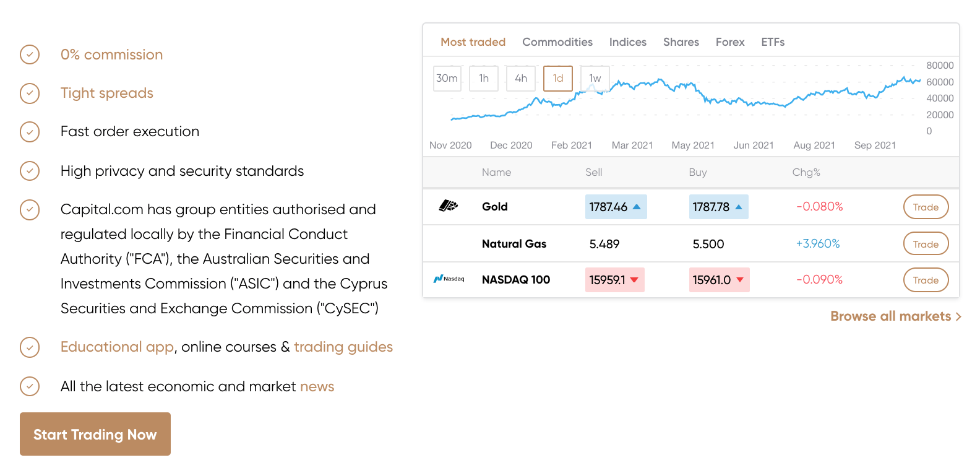Follow the Educational app link
Image resolution: width=980 pixels, height=473 pixels.
click(x=118, y=347)
